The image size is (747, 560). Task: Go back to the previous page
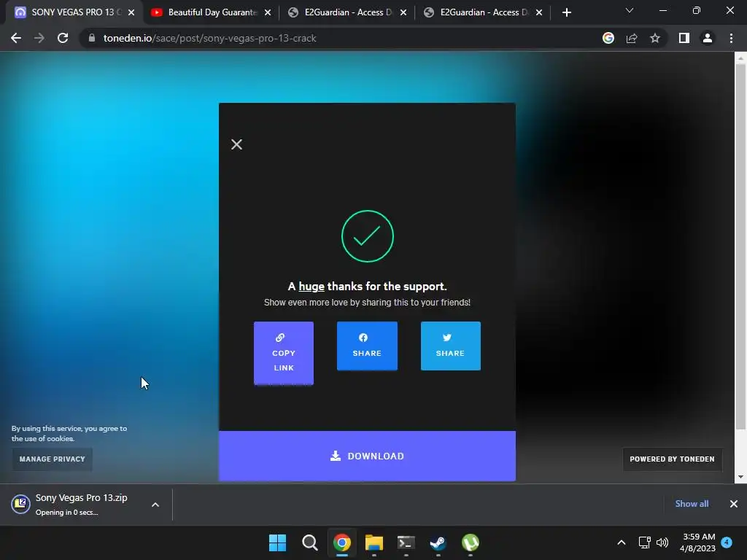tap(16, 38)
